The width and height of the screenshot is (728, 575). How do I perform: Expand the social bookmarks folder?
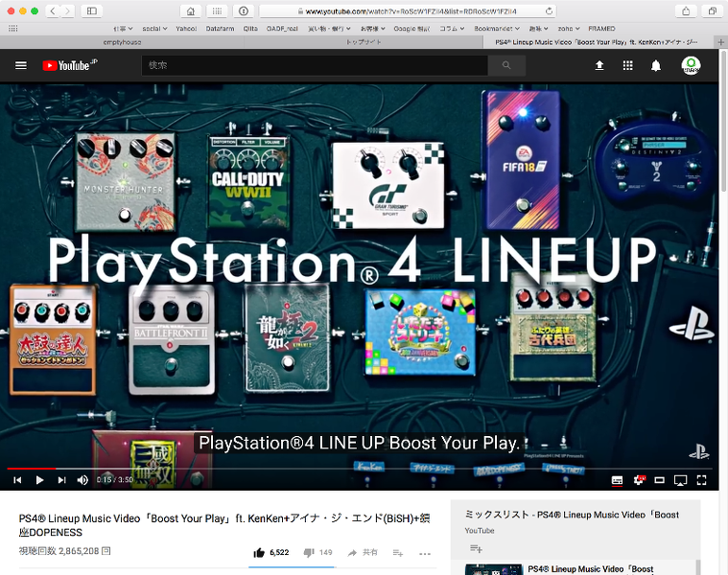tap(154, 29)
